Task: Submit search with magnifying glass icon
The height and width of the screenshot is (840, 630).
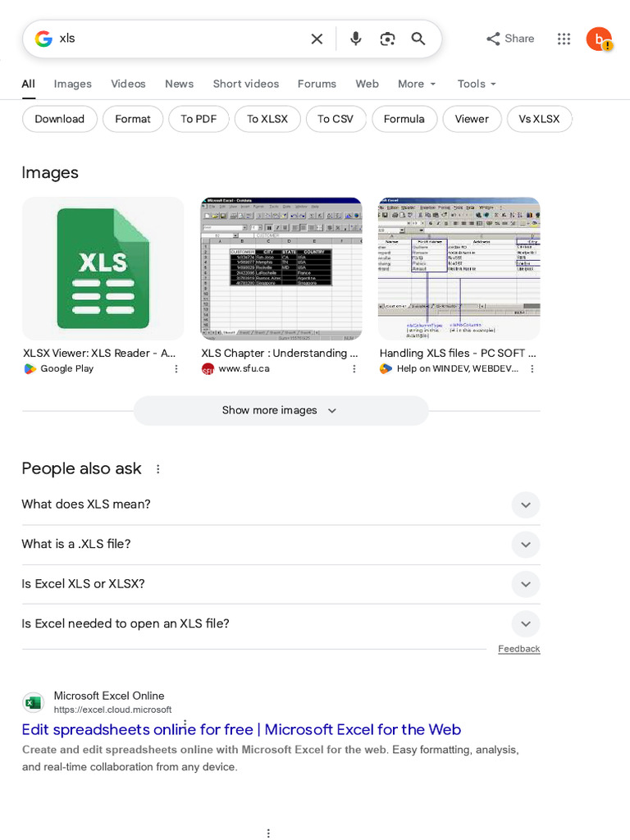Action: pyautogui.click(x=418, y=39)
